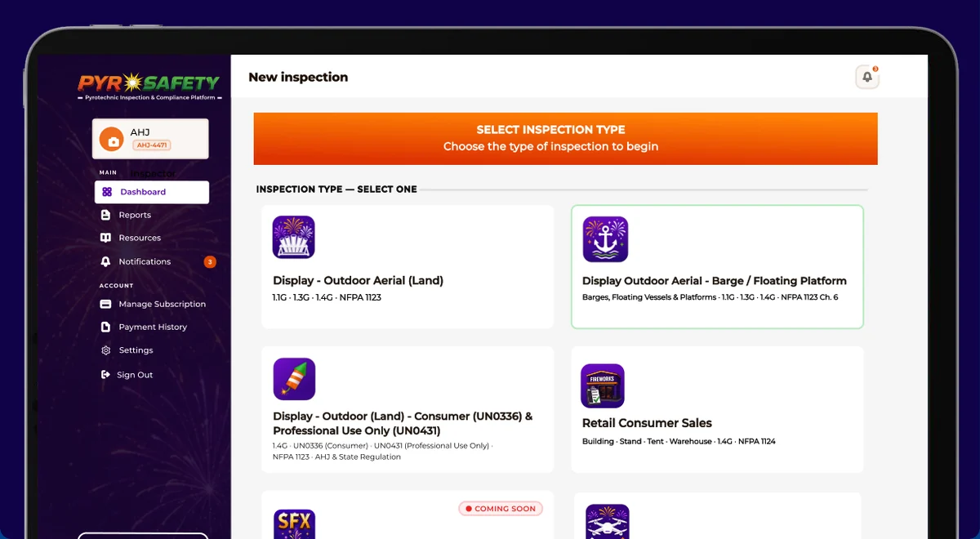Sign out using the exit icon

pyautogui.click(x=105, y=375)
